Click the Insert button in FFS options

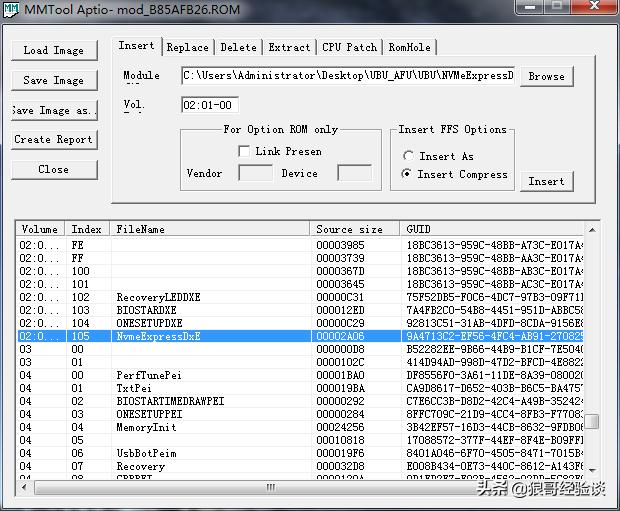546,181
